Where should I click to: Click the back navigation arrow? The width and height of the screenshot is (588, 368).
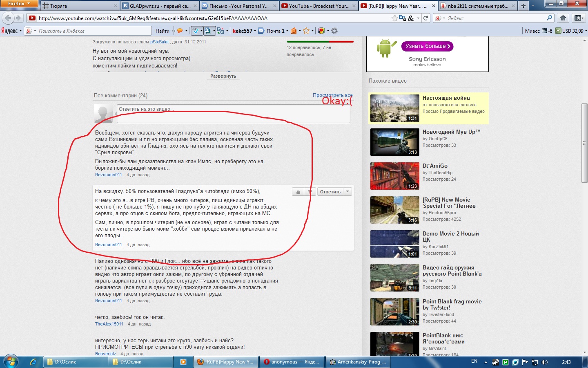[8, 18]
